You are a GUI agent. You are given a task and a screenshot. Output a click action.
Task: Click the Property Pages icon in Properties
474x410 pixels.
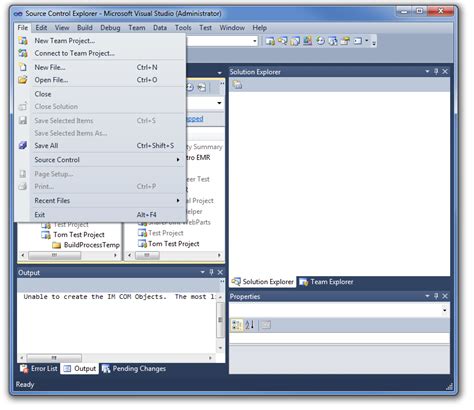pos(266,325)
